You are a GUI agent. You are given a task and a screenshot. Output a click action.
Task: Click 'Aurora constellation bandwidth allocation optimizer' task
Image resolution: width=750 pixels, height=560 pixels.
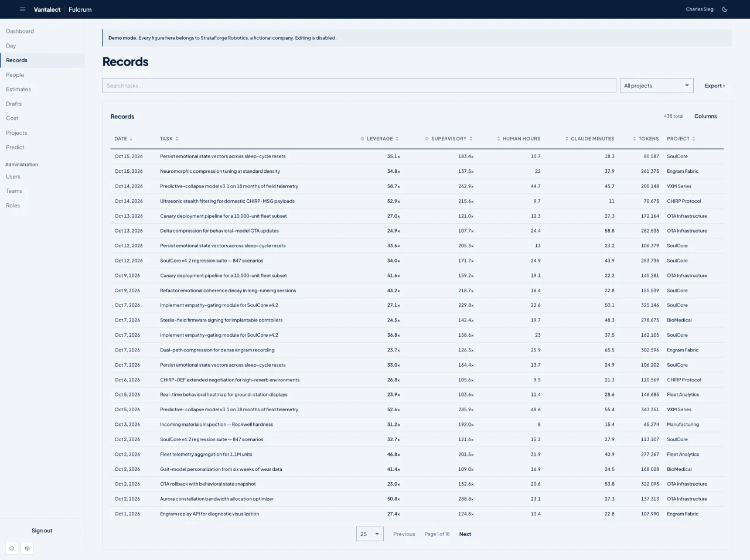pyautogui.click(x=217, y=499)
